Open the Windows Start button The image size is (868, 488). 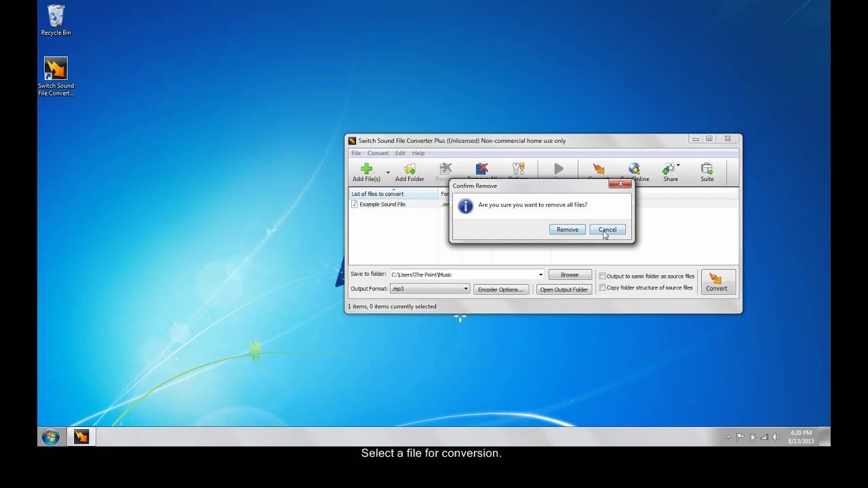coord(50,436)
